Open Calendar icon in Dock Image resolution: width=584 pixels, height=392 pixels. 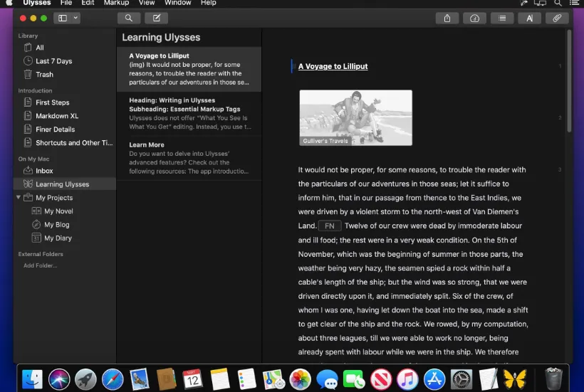(x=192, y=379)
